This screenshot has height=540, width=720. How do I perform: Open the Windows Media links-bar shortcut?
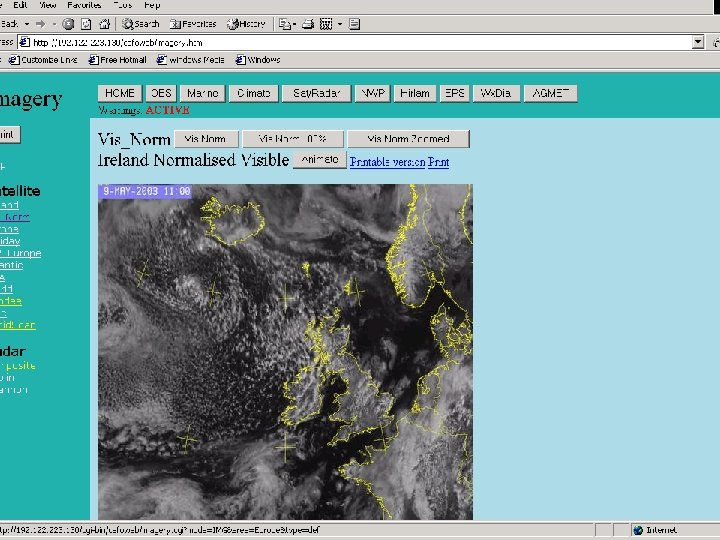[x=191, y=60]
